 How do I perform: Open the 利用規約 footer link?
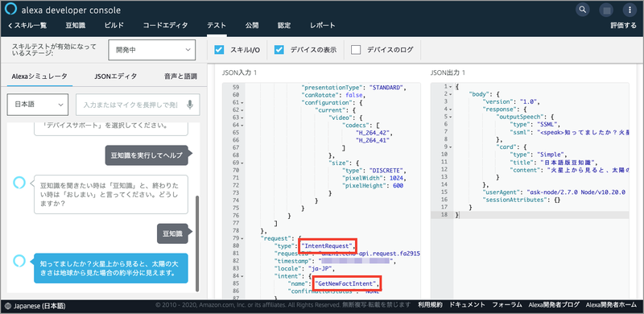click(x=430, y=305)
